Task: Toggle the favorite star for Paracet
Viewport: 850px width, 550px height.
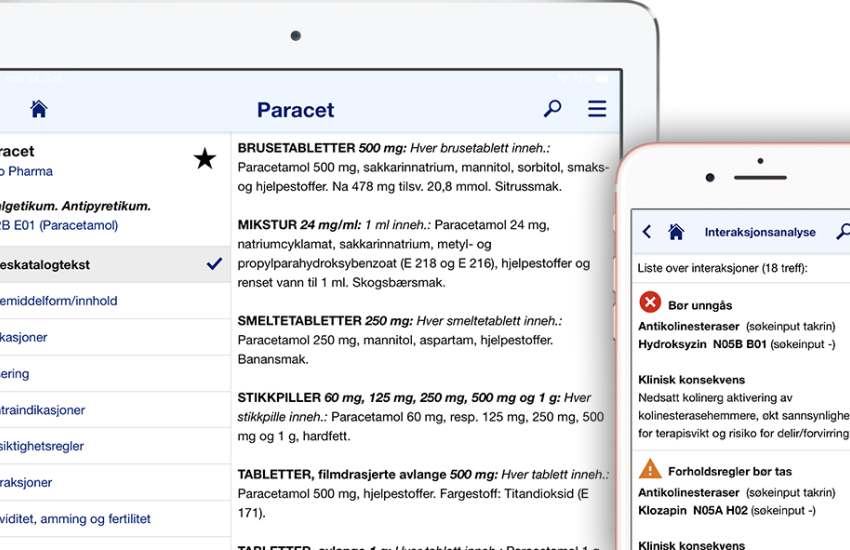Action: point(205,158)
